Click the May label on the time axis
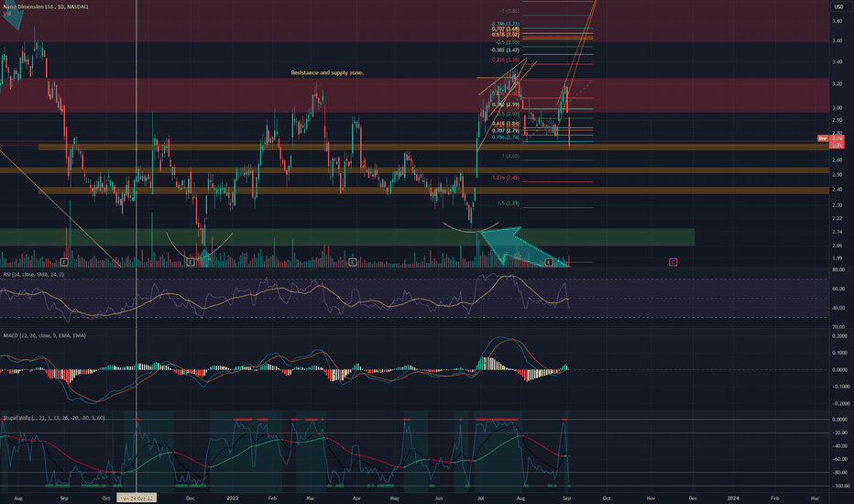The image size is (854, 504). [394, 498]
